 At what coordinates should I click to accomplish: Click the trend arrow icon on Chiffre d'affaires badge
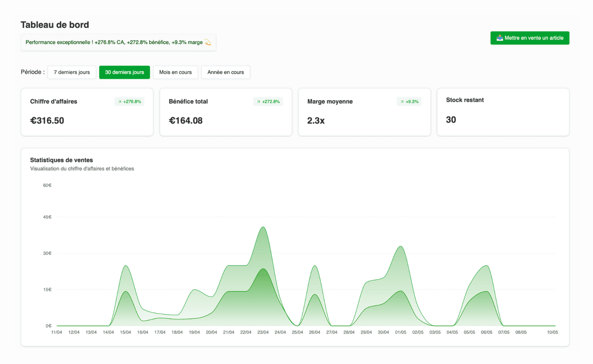tap(119, 101)
